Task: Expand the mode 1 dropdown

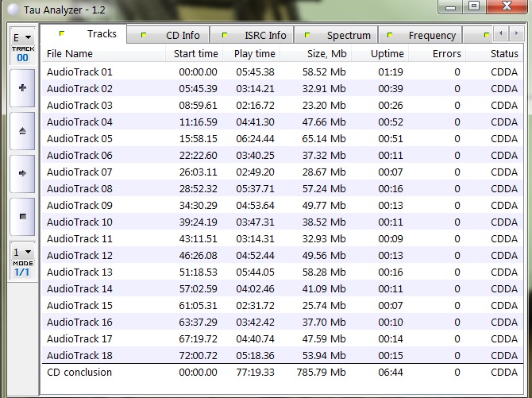Action: pos(21,252)
